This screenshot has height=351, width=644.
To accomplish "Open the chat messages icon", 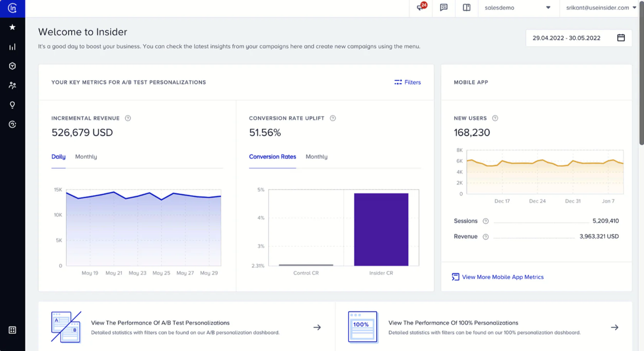I will [x=444, y=7].
